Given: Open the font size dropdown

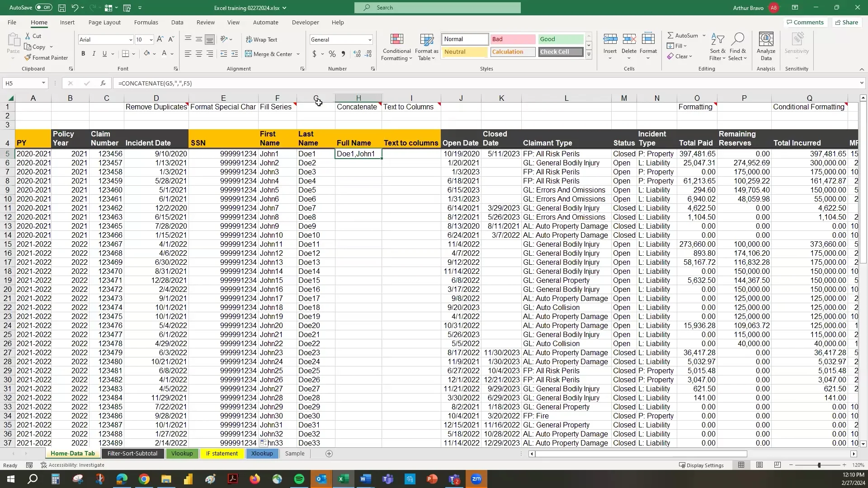Looking at the screenshot, I should (x=150, y=40).
